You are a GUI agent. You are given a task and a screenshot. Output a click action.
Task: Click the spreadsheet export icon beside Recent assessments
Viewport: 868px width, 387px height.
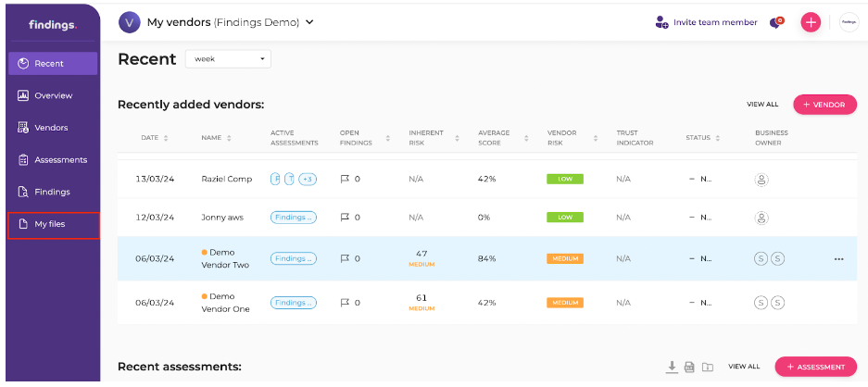[x=689, y=367]
